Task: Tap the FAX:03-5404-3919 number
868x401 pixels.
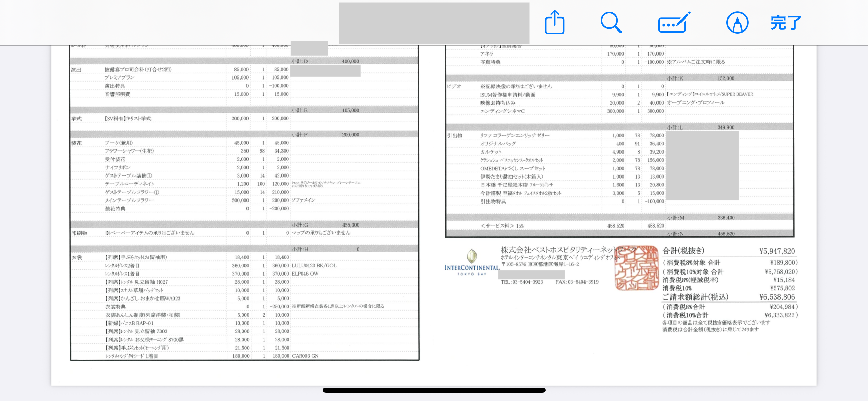Action: (x=577, y=282)
